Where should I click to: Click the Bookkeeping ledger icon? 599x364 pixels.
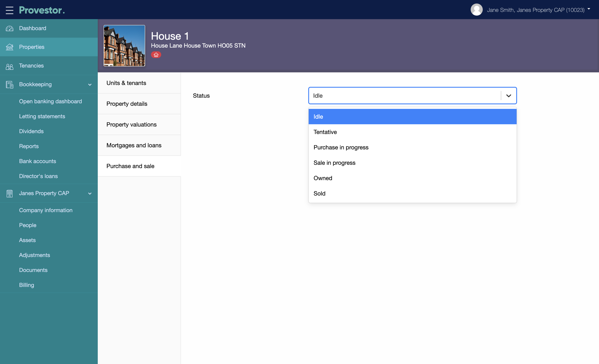[x=10, y=84]
